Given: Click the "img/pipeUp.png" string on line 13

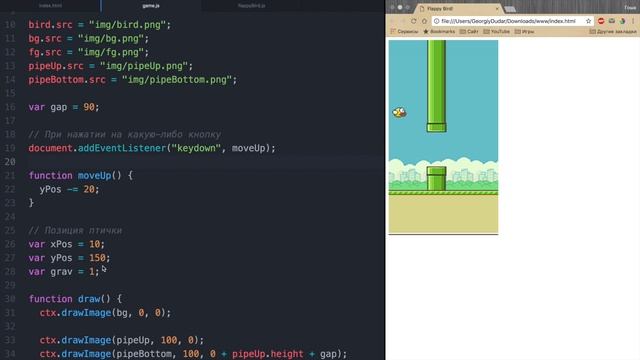Looking at the screenshot, I should 144,66.
